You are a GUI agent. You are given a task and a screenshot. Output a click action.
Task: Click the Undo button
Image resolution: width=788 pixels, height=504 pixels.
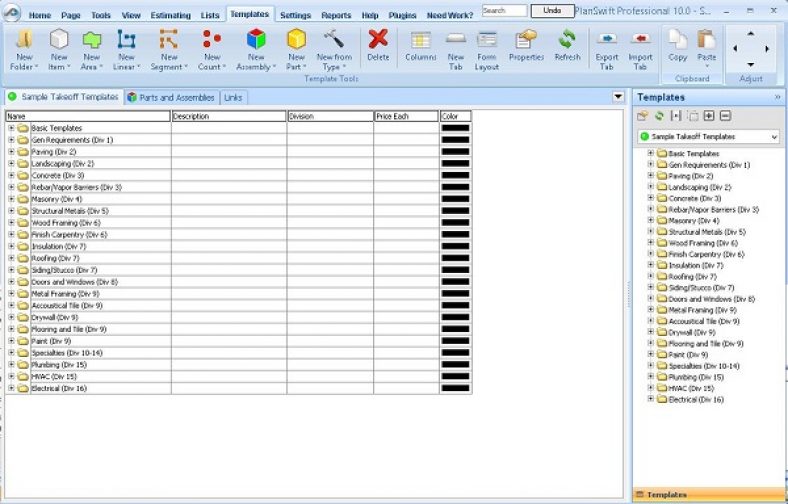[x=552, y=11]
